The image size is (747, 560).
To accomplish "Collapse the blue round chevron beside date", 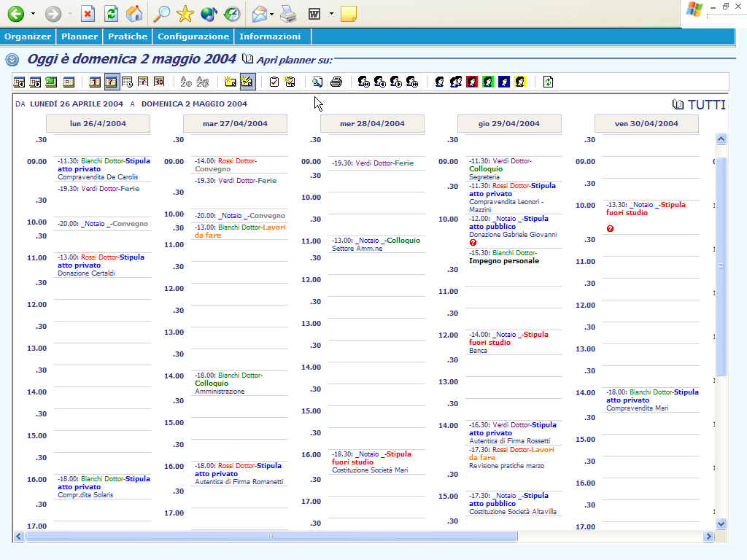I will (12, 60).
